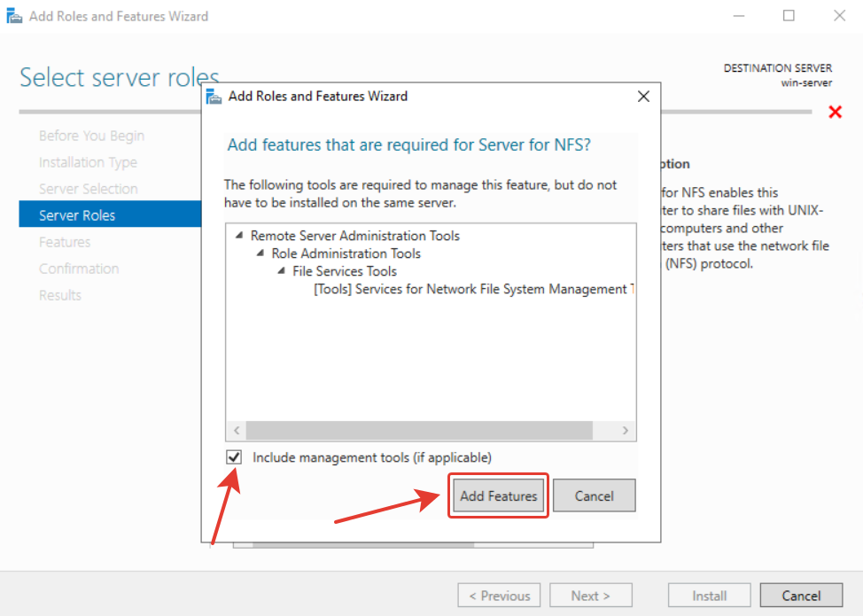Click the dialog heading about Server for NFS
Screen dimensions: 863x616
409,144
